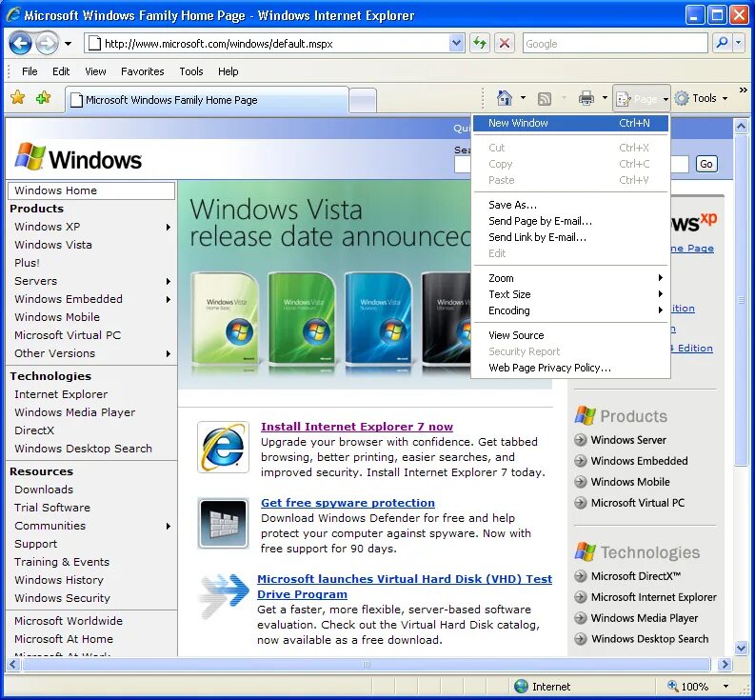Click the Tools gear toolbar button

point(701,98)
